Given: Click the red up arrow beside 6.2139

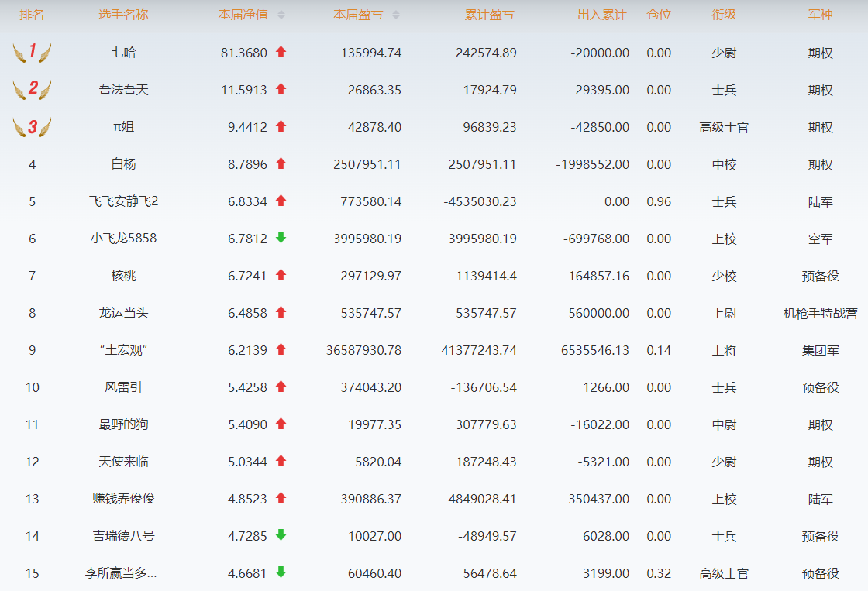Looking at the screenshot, I should [x=281, y=350].
